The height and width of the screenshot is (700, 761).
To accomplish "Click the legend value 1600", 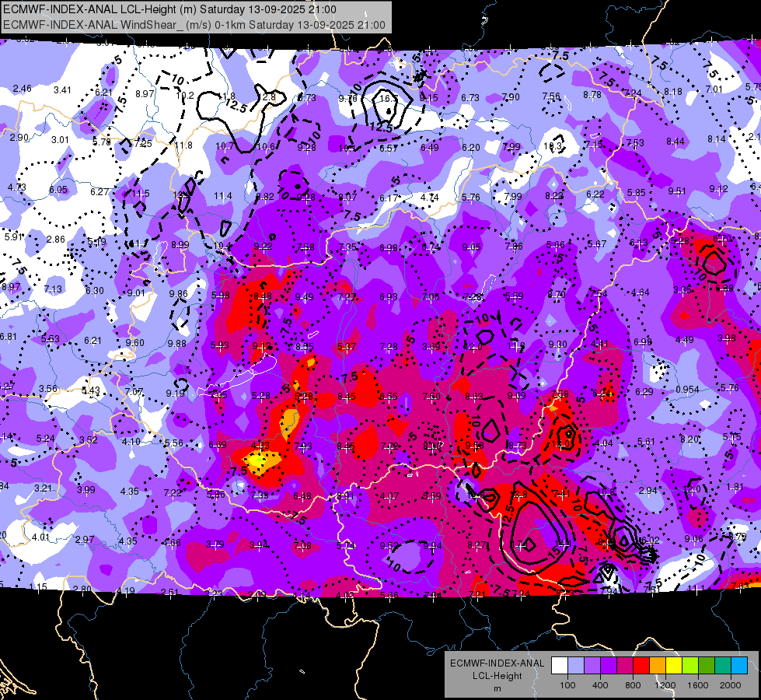I will 698,685.
